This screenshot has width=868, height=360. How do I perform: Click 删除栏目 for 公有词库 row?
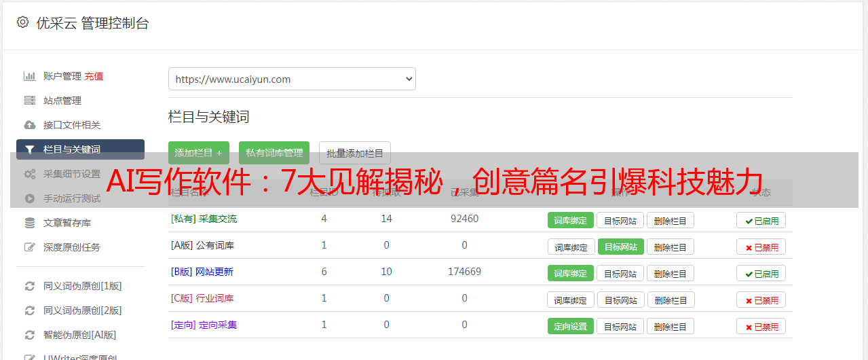click(671, 247)
